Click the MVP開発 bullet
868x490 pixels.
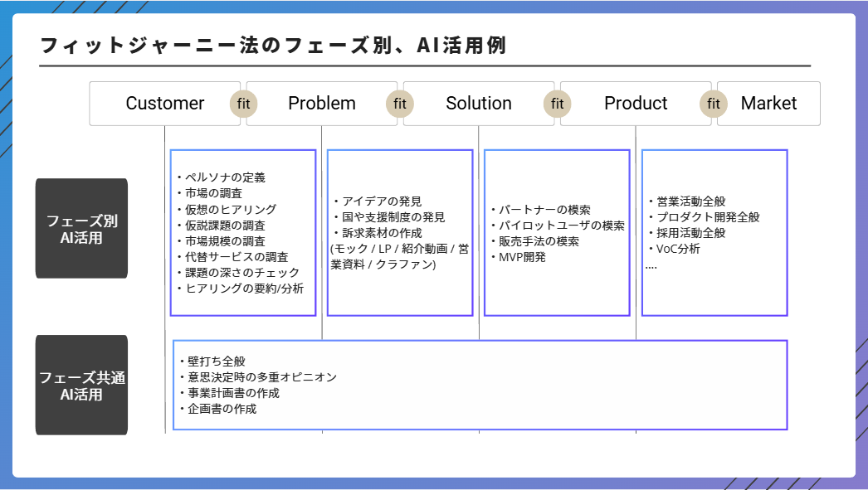pyautogui.click(x=518, y=257)
